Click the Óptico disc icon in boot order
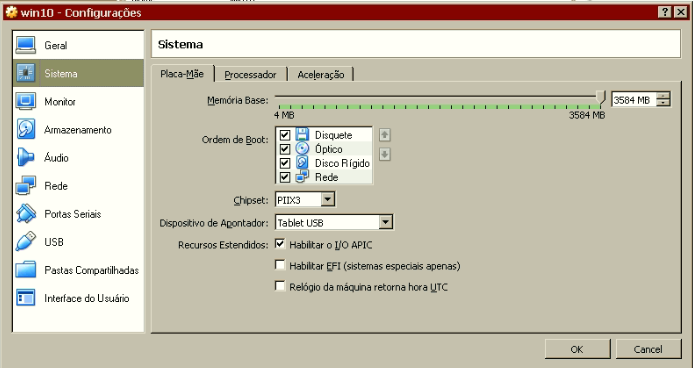The image size is (693, 368). [x=302, y=148]
